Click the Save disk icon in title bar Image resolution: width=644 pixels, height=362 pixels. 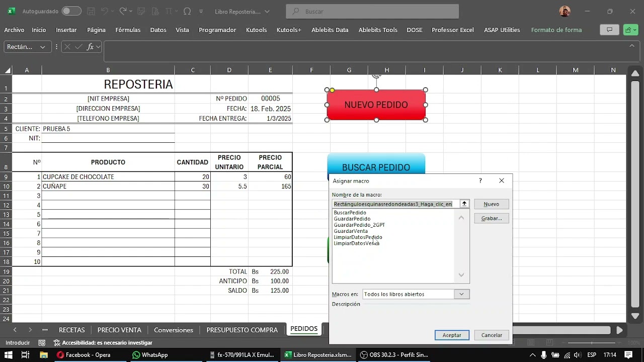(x=91, y=11)
